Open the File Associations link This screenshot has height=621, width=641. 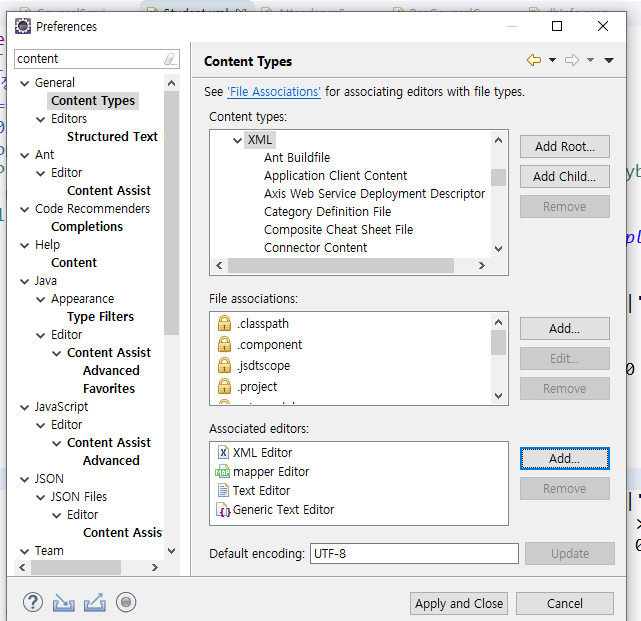[274, 92]
